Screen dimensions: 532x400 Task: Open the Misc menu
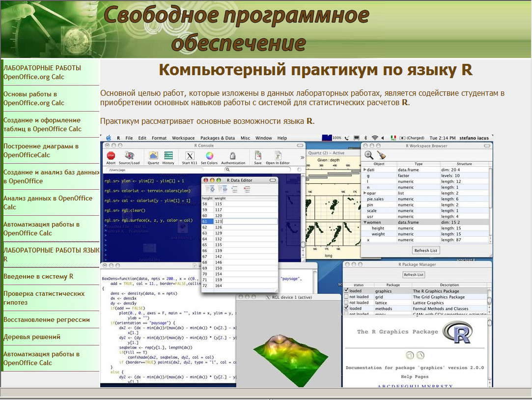click(245, 138)
